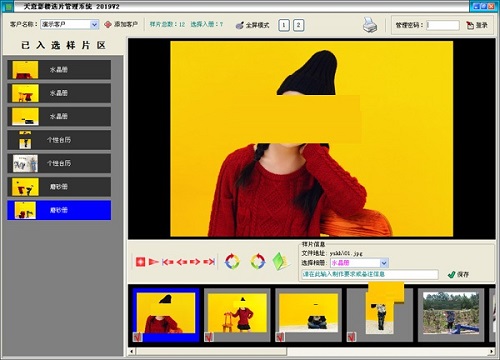Screen dimensions: 500x360
Task: Select the outdoor garden filmstrip thumbnail
Action: [451, 315]
